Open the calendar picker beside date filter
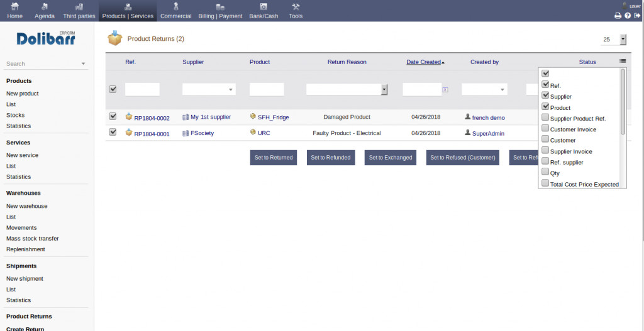Image resolution: width=644 pixels, height=331 pixels. coord(445,90)
